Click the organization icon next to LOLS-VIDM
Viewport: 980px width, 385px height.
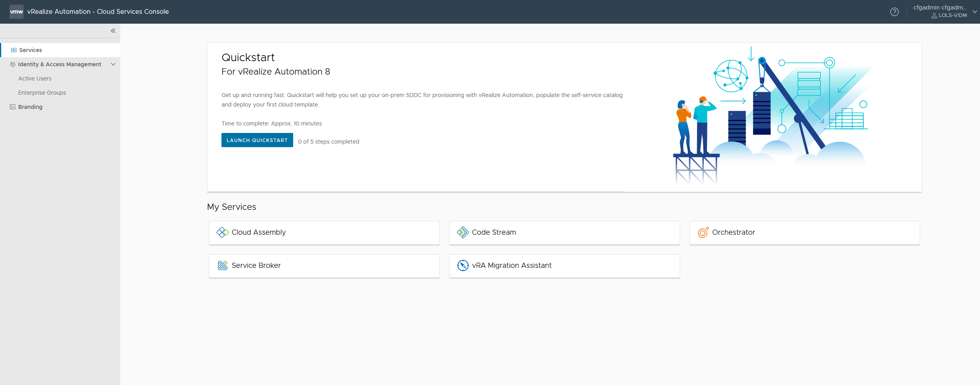tap(934, 16)
